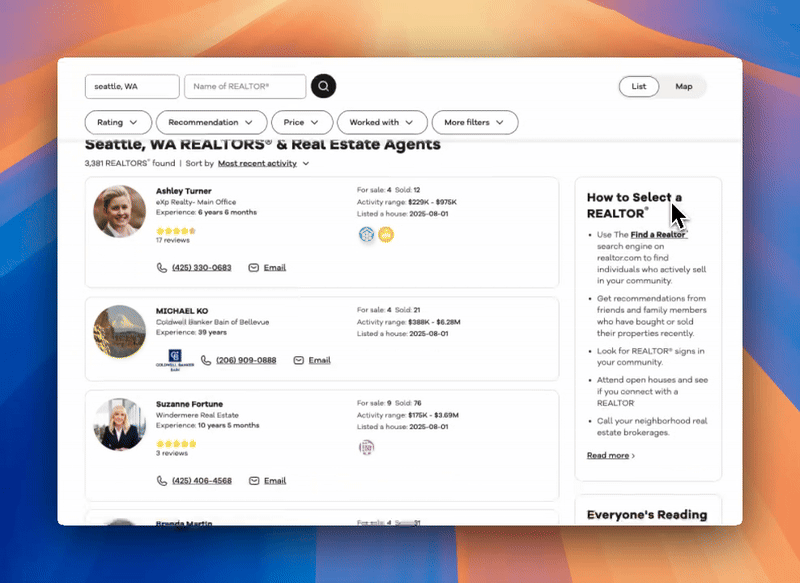Click Activity range $175K - $3.69M

coord(408,415)
